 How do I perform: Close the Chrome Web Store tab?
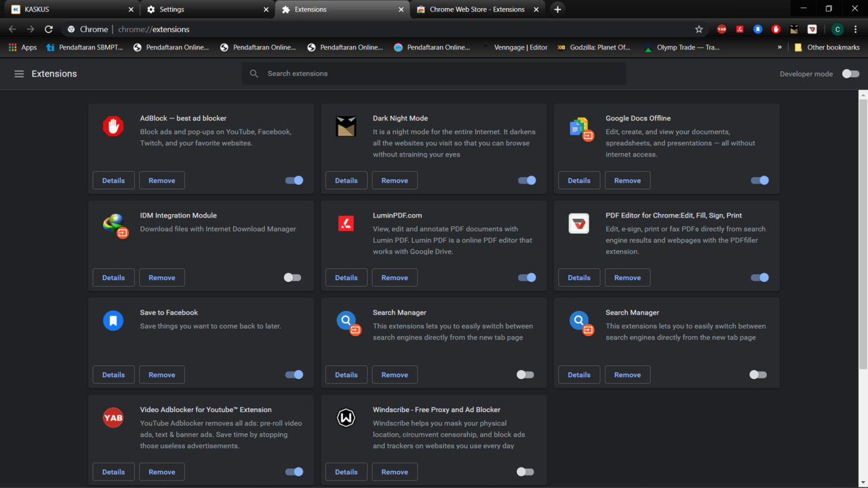tap(536, 9)
